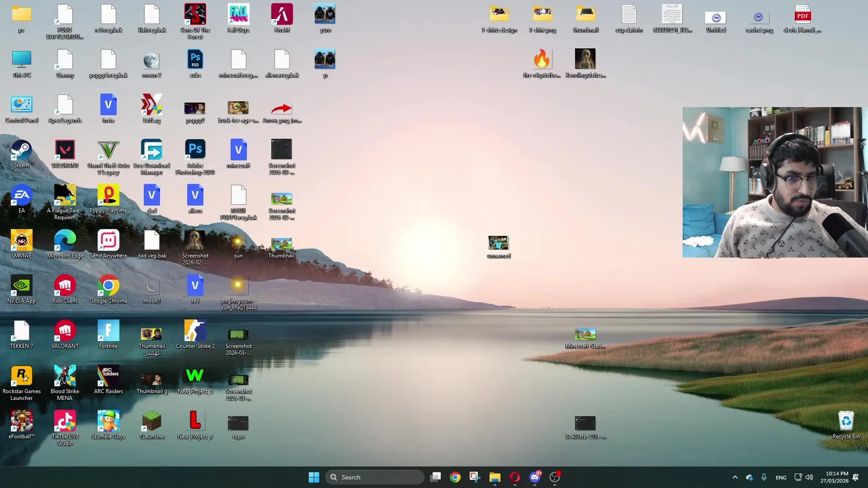Click the taskbar Search box
Viewport: 868px width, 488px height.
coord(374,477)
